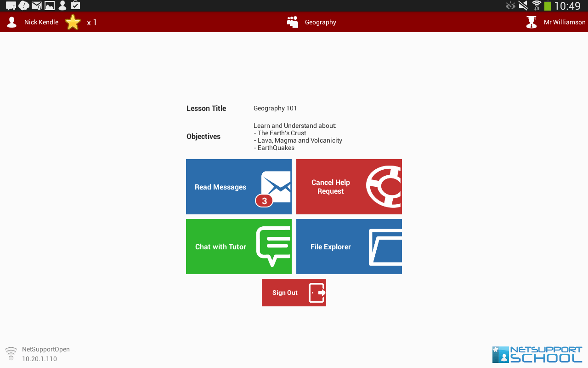Viewport: 588px width, 368px height.
Task: Tap the mail notification in the status bar
Action: coord(37,6)
